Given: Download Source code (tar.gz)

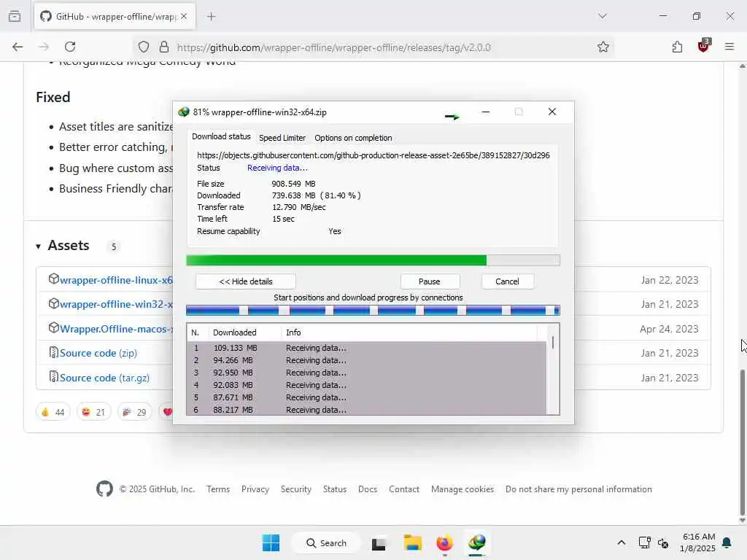Looking at the screenshot, I should (104, 378).
